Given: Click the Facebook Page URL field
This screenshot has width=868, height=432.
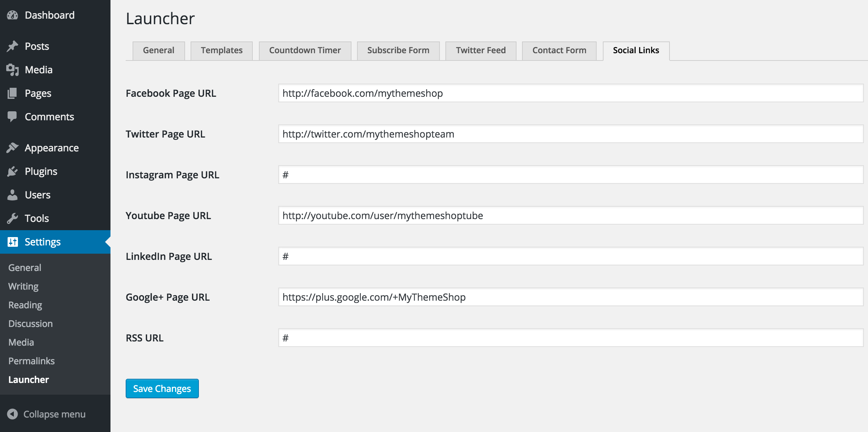Looking at the screenshot, I should [x=571, y=93].
